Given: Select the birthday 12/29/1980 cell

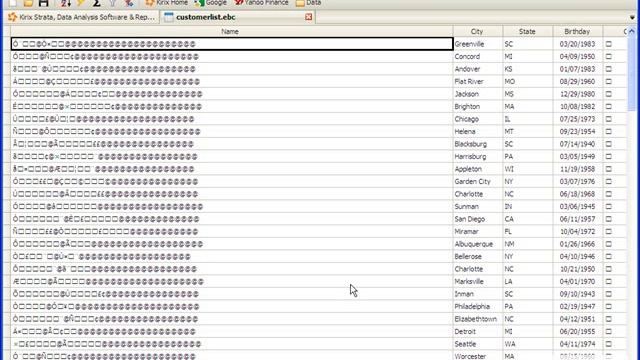Looking at the screenshot, I should pyautogui.click(x=578, y=94).
